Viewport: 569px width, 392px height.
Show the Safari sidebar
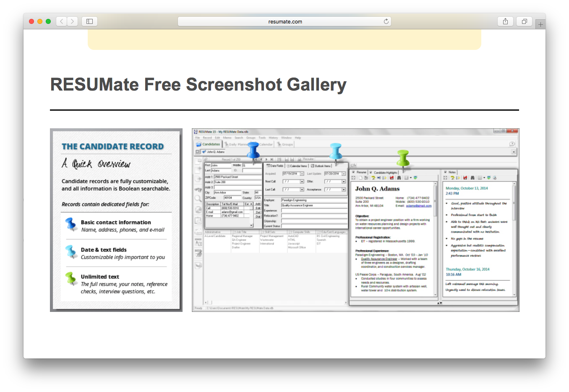pos(89,21)
